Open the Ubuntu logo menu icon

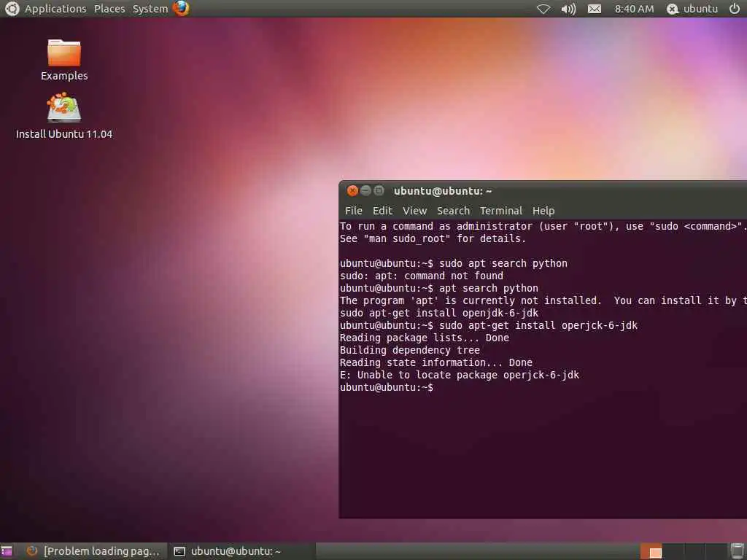click(x=12, y=9)
